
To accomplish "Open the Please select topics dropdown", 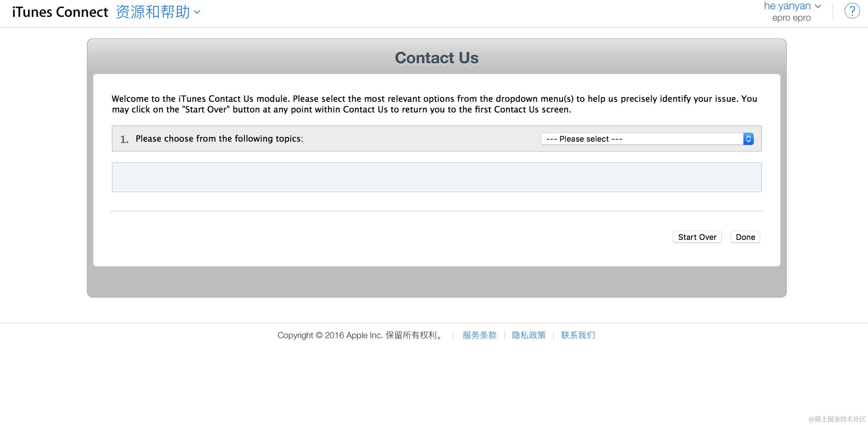I will click(x=641, y=139).
